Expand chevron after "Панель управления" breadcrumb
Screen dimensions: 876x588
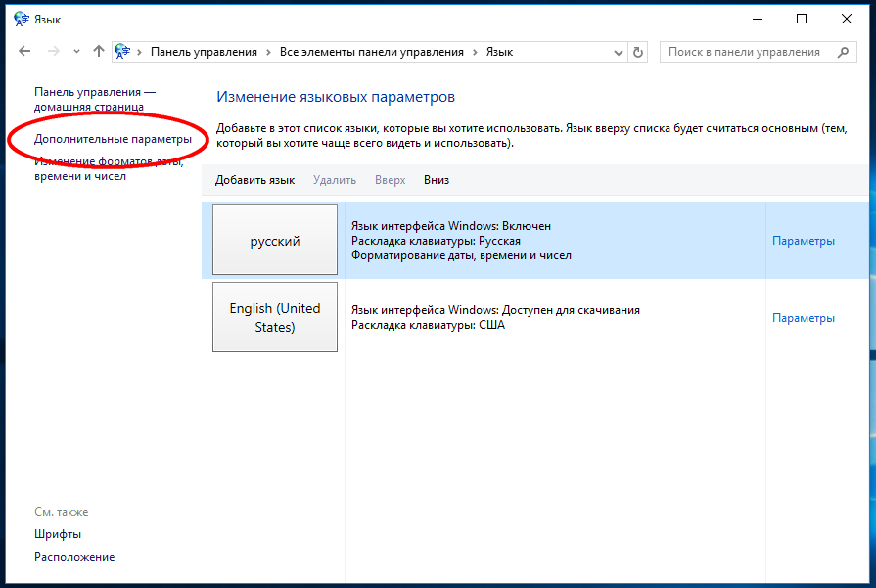pos(268,52)
